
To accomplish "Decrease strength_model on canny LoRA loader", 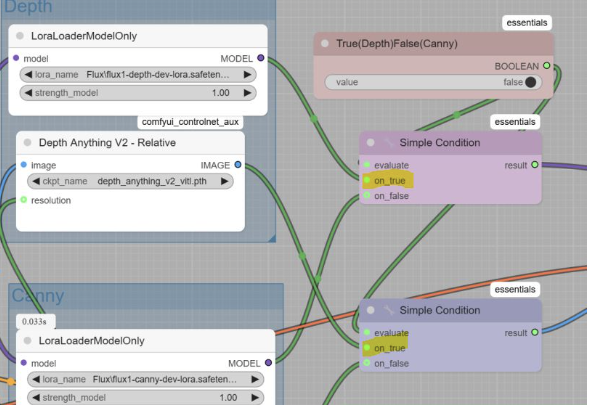I will (x=36, y=397).
